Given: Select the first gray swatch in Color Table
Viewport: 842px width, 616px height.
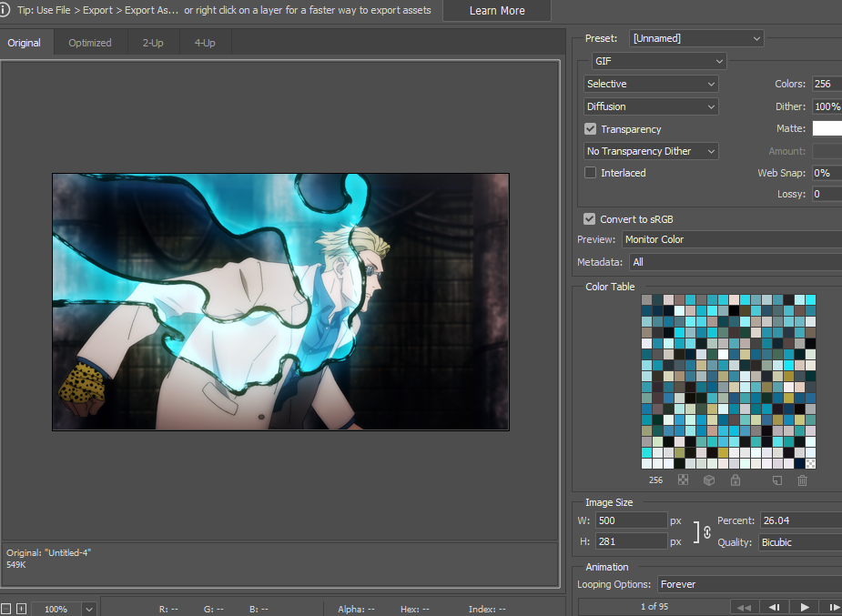Looking at the screenshot, I should point(646,299).
